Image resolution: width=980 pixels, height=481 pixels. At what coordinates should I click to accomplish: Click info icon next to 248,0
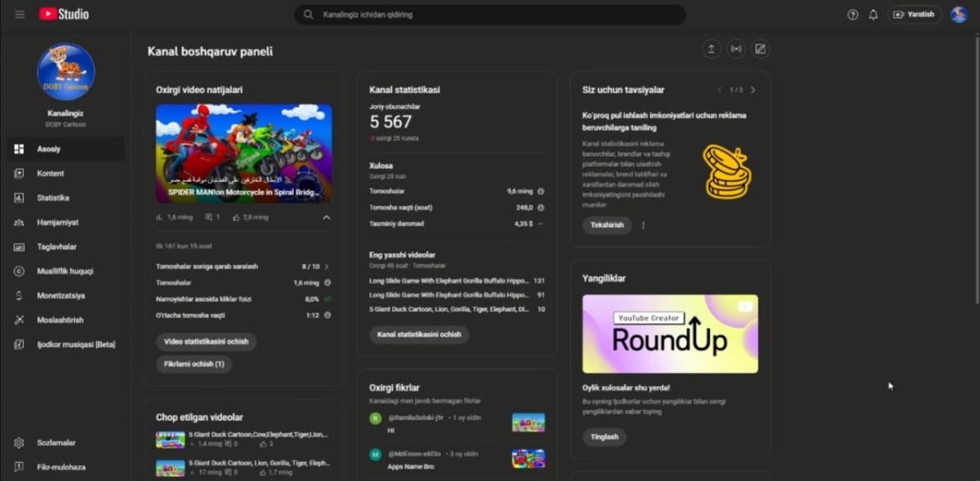click(541, 207)
